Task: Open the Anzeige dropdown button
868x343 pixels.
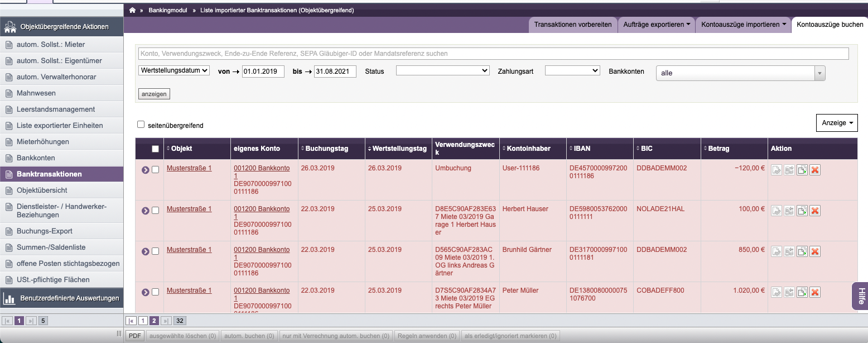Action: (x=837, y=123)
